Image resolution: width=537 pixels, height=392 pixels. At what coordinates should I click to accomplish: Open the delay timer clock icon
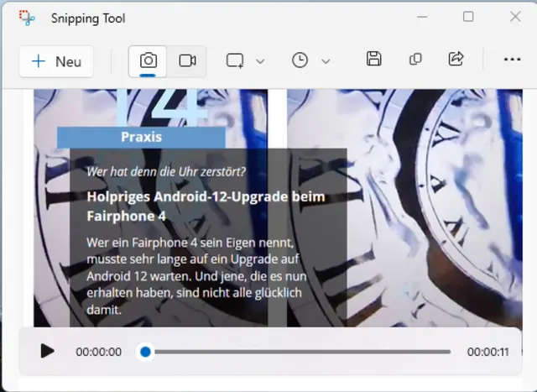[300, 60]
